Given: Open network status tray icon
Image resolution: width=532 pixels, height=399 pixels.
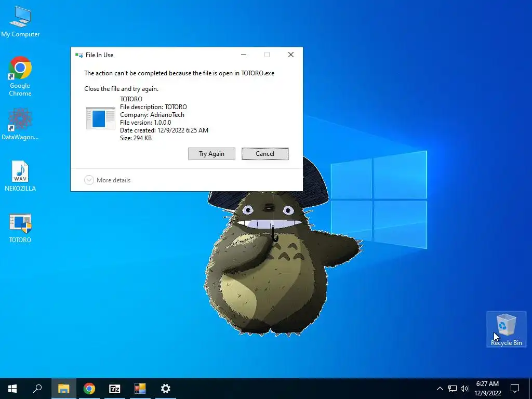Looking at the screenshot, I should [x=453, y=389].
